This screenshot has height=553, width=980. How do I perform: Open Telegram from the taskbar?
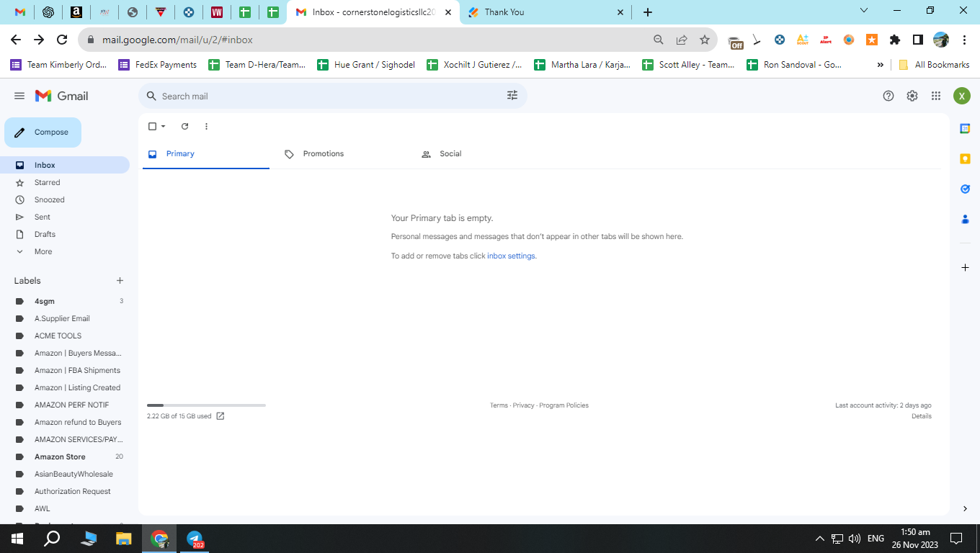pyautogui.click(x=195, y=539)
